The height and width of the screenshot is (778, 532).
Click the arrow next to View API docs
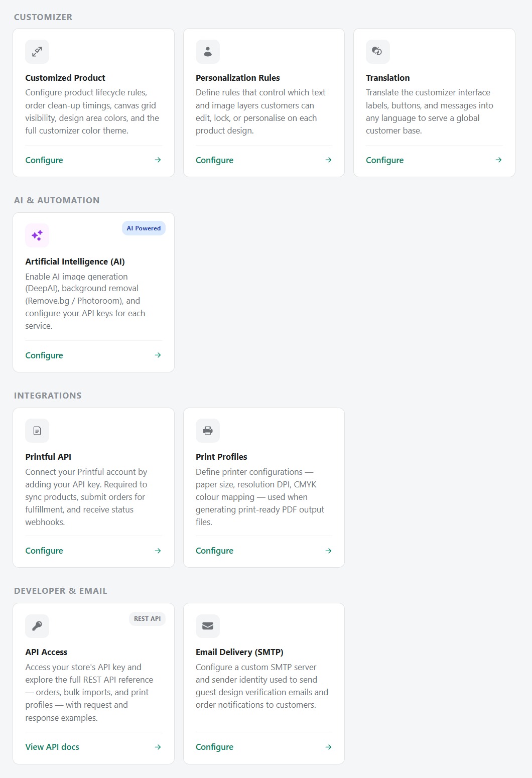point(158,747)
